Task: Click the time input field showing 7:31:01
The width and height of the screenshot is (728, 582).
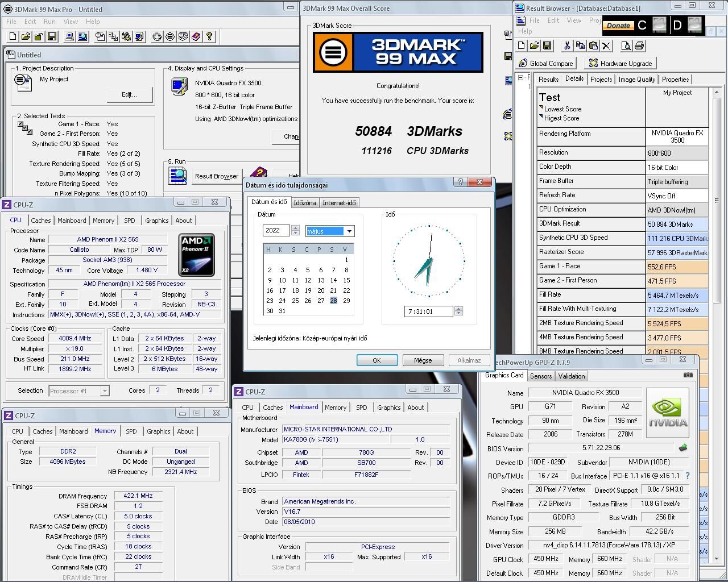Action: point(429,311)
